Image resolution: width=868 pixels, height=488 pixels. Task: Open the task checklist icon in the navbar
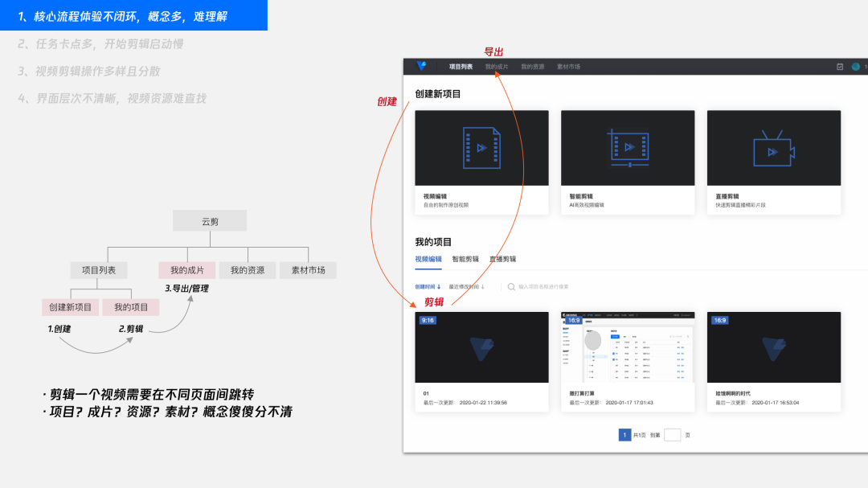coord(840,67)
